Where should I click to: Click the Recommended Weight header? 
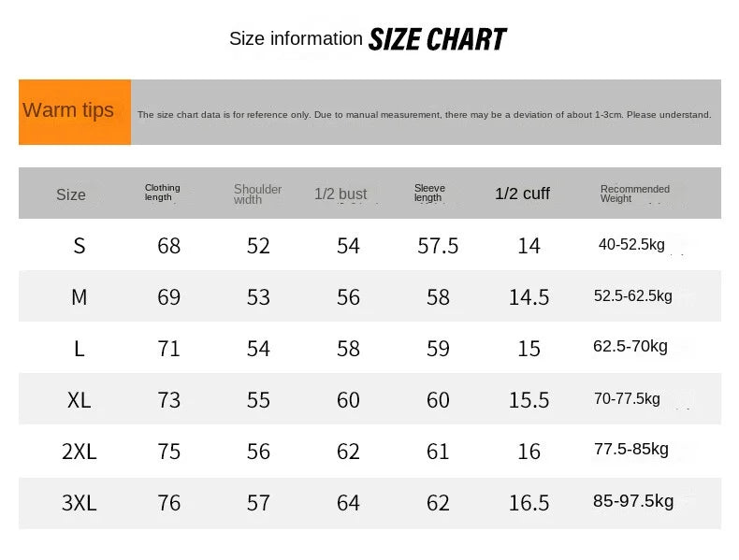point(634,194)
